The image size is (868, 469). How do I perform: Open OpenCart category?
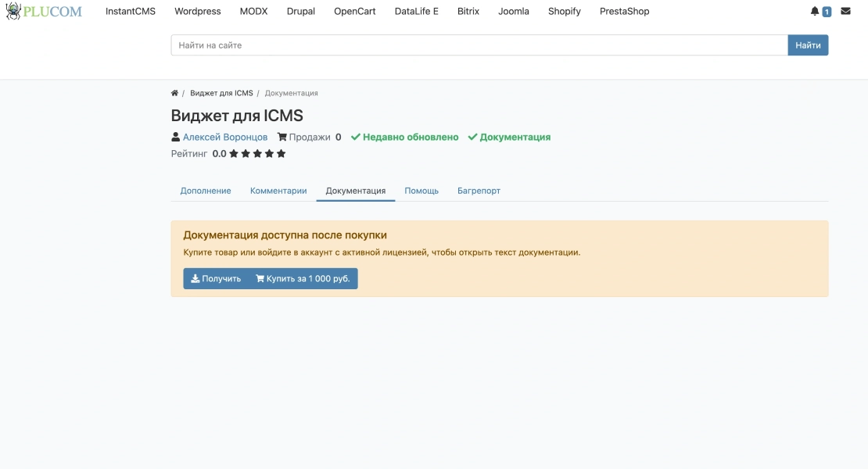coord(355,11)
